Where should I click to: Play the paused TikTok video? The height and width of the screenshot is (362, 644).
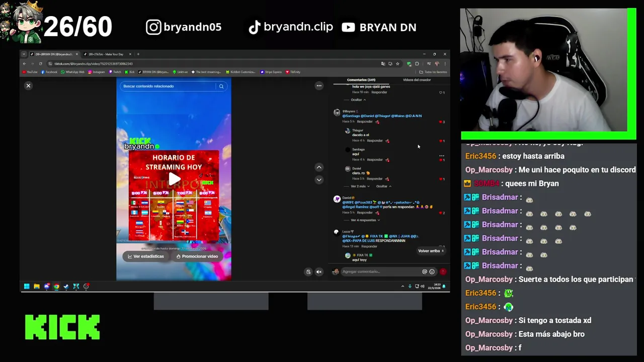pos(174,178)
